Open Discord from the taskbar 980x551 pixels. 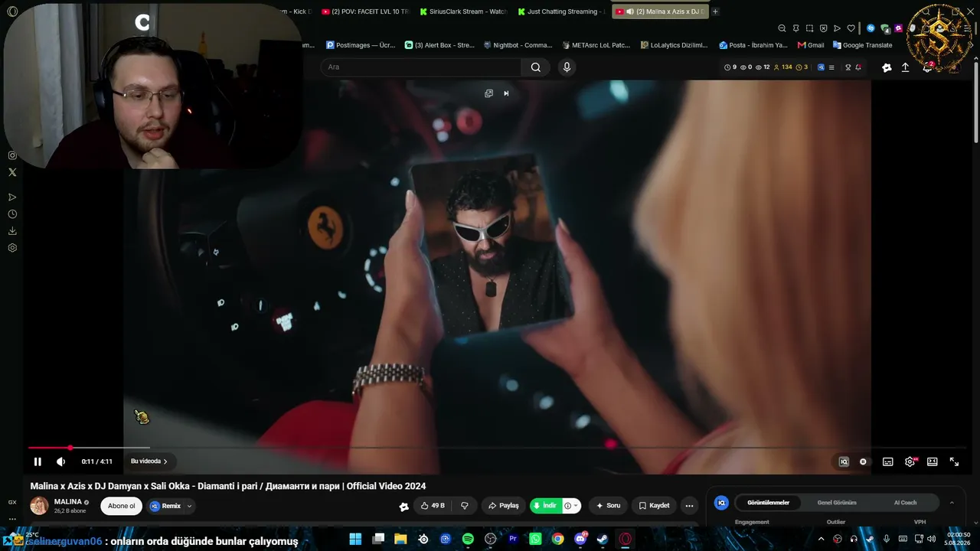(580, 539)
